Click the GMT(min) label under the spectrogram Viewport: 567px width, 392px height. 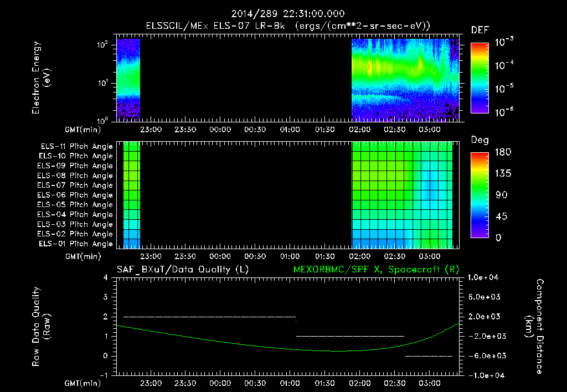coord(83,130)
